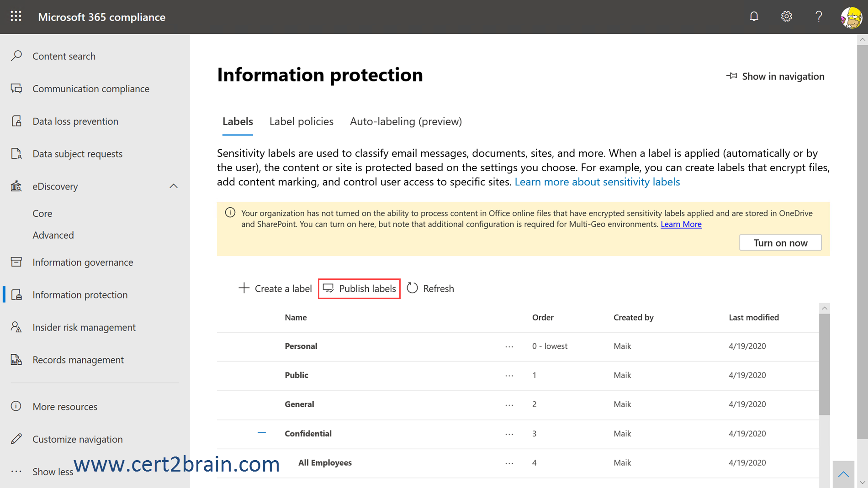Click the Information governance archive icon
This screenshot has width=868, height=488.
point(16,262)
